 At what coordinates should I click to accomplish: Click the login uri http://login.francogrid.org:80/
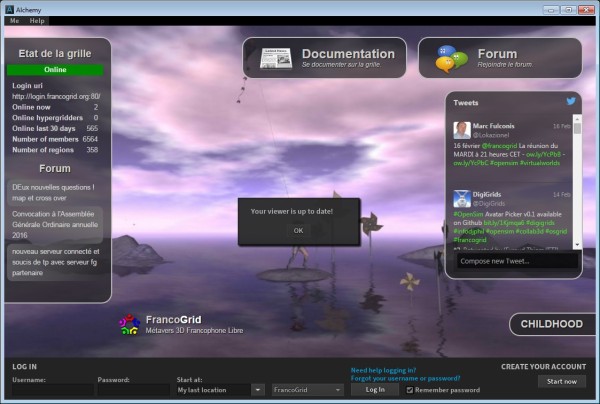(x=56, y=96)
